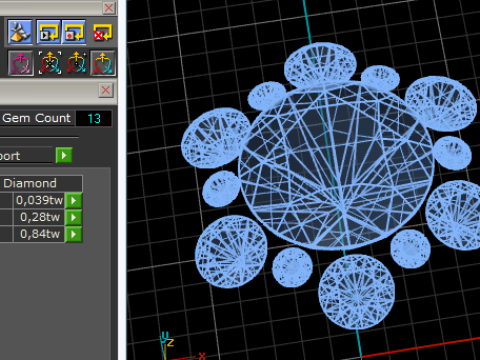Select the 0,84tw weight value
The height and width of the screenshot is (360, 480).
(x=39, y=234)
